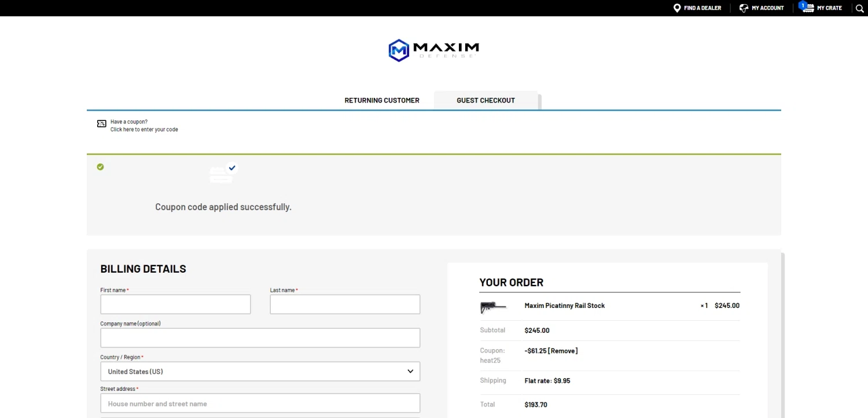Click the 'Coupon code applied successfully.' message
Screen dimensions: 868x418
(223, 207)
